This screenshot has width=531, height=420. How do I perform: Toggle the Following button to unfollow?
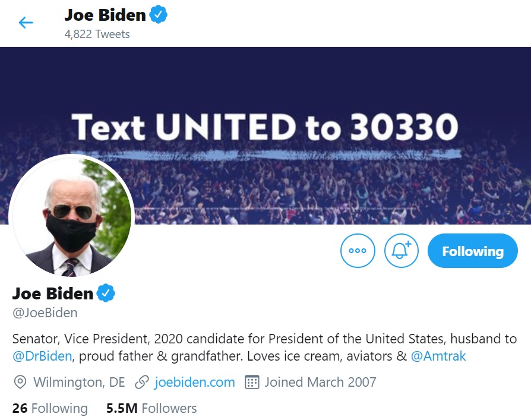coord(472,251)
